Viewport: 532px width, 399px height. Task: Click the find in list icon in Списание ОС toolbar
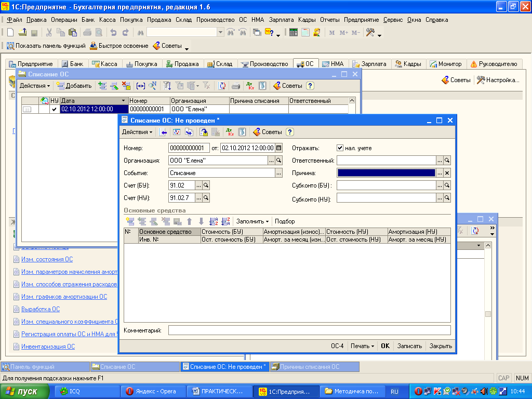[152, 86]
